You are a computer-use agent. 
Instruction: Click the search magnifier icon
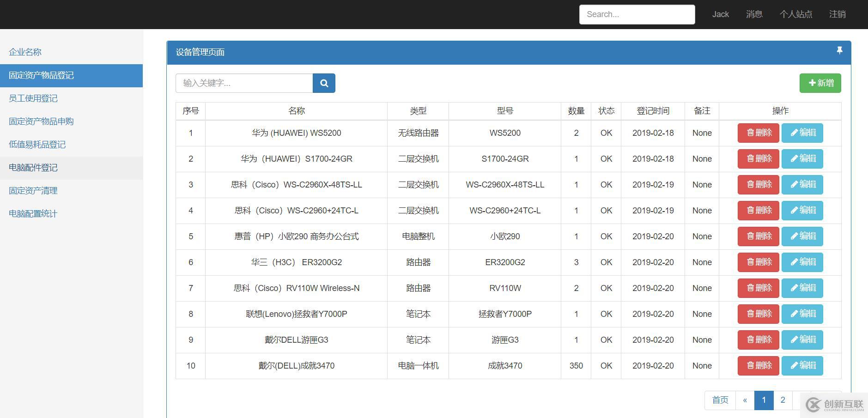(x=323, y=83)
